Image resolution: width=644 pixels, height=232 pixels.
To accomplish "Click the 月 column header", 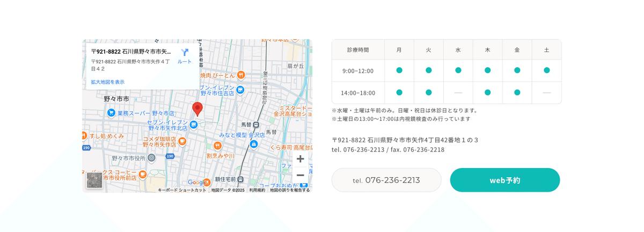I will click(399, 49).
